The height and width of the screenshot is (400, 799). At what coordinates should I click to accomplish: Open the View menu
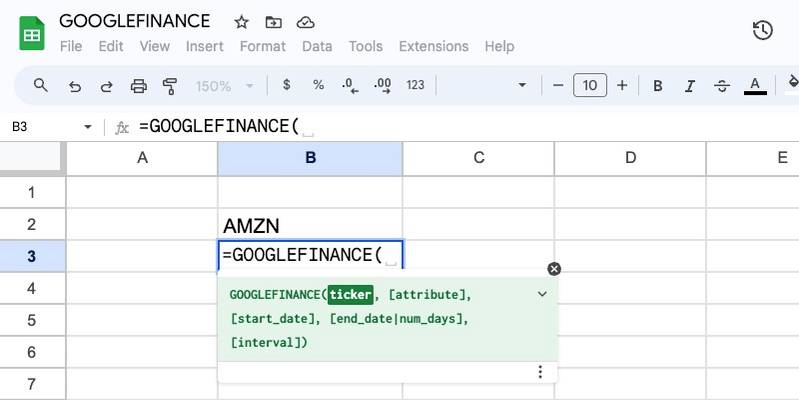pyautogui.click(x=154, y=46)
